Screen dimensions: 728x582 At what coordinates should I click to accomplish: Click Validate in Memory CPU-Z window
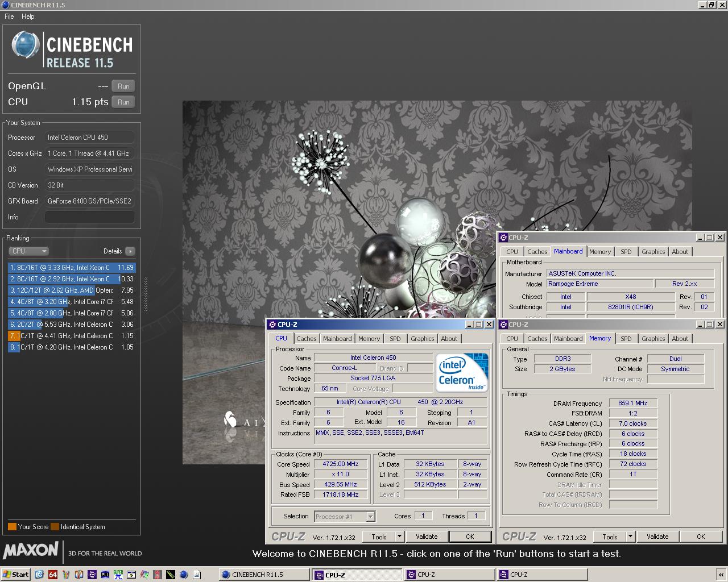[x=657, y=536]
